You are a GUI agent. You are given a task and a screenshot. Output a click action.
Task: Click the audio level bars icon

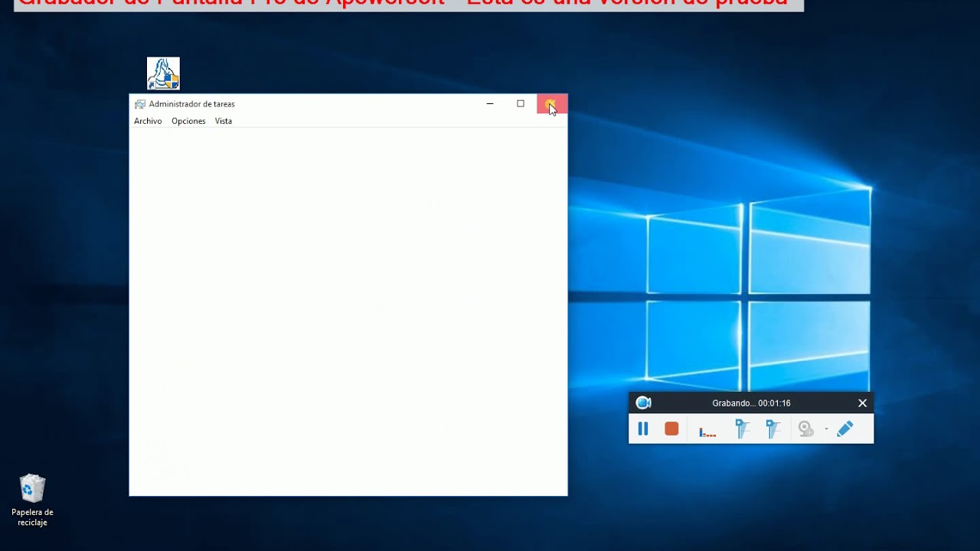click(707, 432)
